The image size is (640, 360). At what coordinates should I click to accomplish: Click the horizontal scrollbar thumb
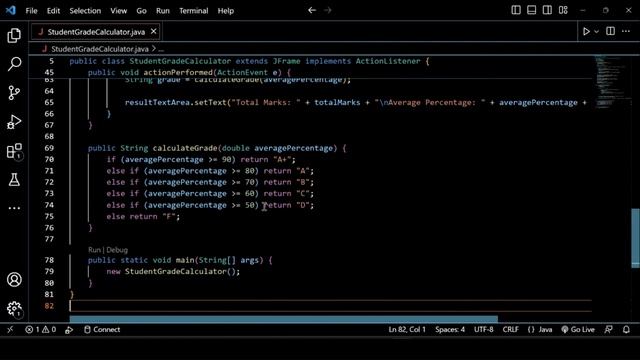point(283,319)
